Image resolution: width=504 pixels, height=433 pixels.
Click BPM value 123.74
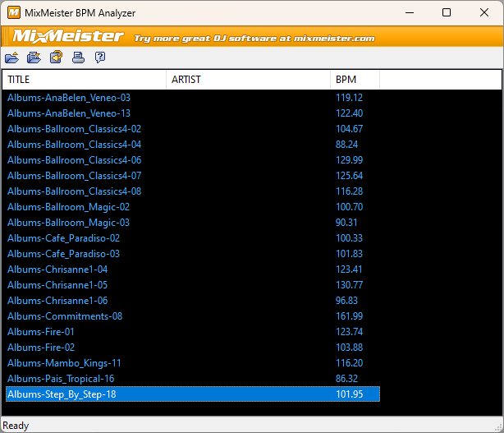click(x=350, y=332)
